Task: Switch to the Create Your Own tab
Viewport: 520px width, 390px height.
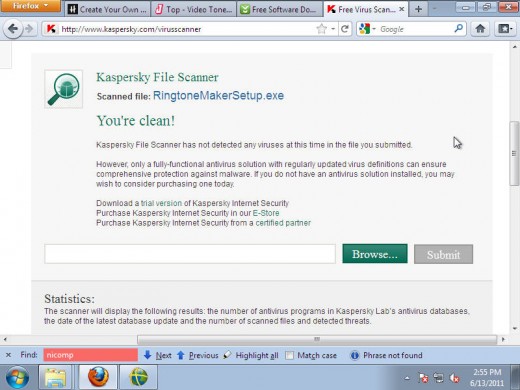Action: pyautogui.click(x=107, y=9)
